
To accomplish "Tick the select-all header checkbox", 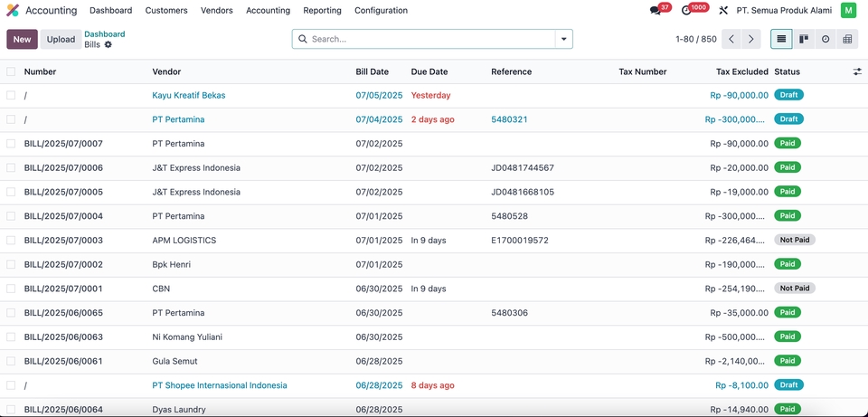I will click(11, 71).
